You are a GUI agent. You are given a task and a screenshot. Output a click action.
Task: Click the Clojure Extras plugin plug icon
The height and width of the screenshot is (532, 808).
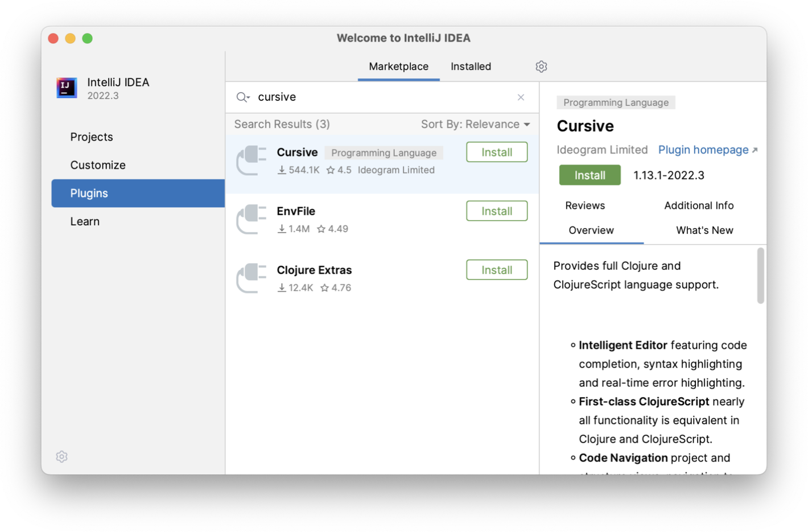pos(252,278)
